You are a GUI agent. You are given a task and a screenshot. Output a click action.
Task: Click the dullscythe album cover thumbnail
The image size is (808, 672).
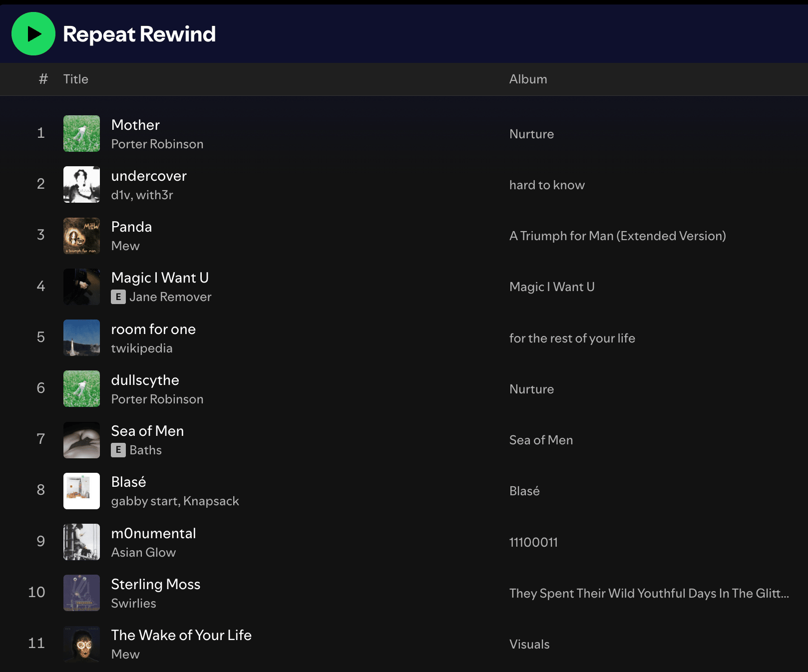point(81,389)
